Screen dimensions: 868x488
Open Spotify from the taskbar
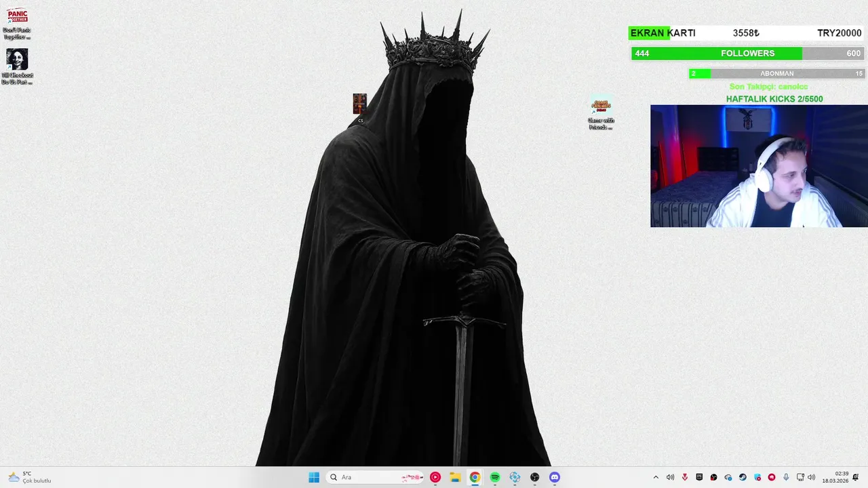pos(495,477)
